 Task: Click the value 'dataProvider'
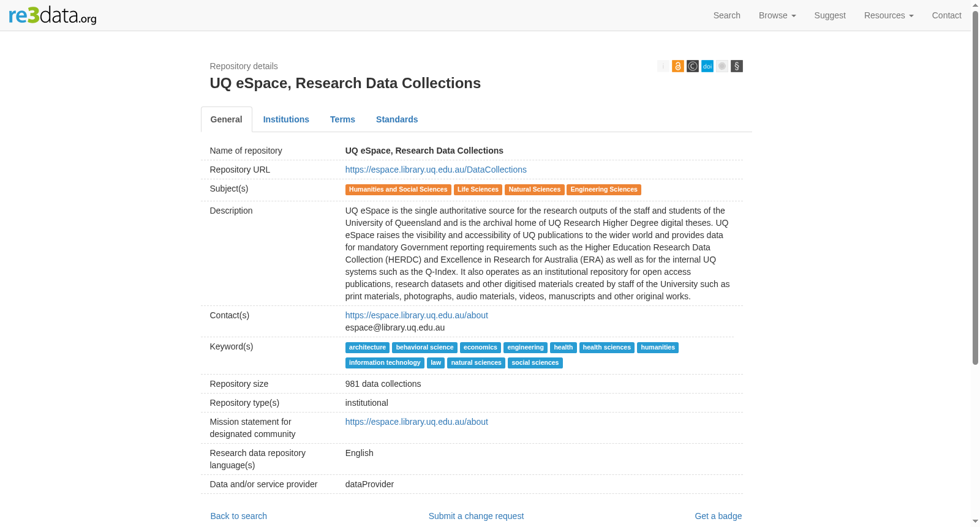(x=369, y=484)
